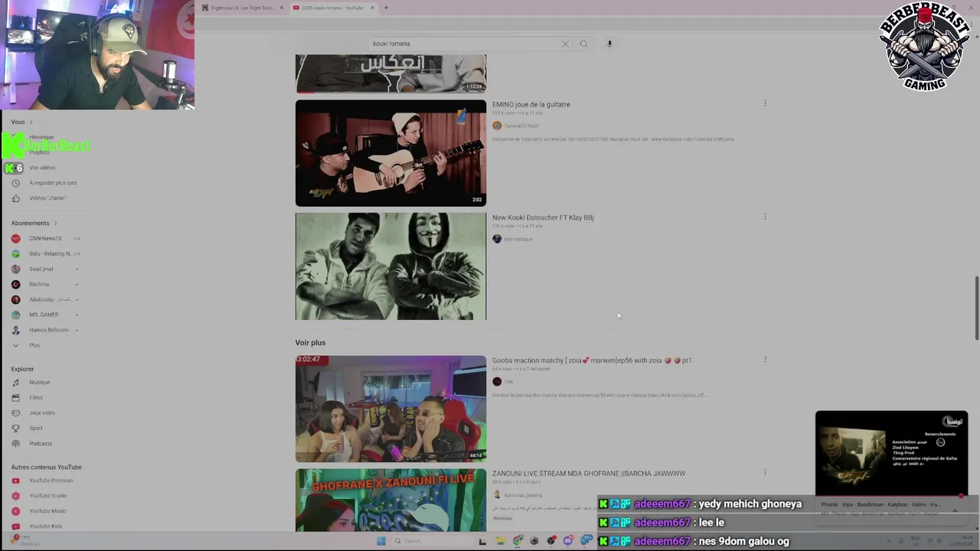Image resolution: width=980 pixels, height=551 pixels.
Task: Open YouTube Kids link
Action: point(45,527)
